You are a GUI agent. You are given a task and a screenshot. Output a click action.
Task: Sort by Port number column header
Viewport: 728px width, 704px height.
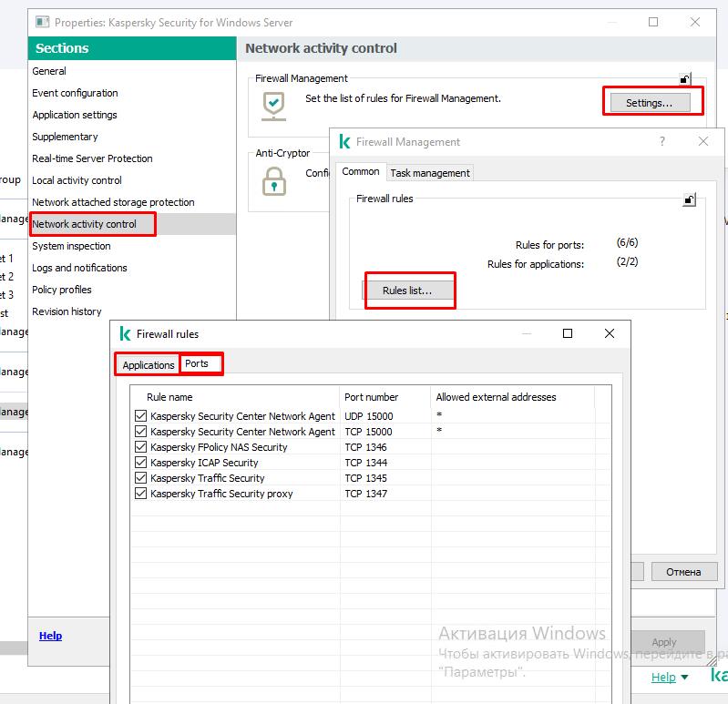point(385,397)
